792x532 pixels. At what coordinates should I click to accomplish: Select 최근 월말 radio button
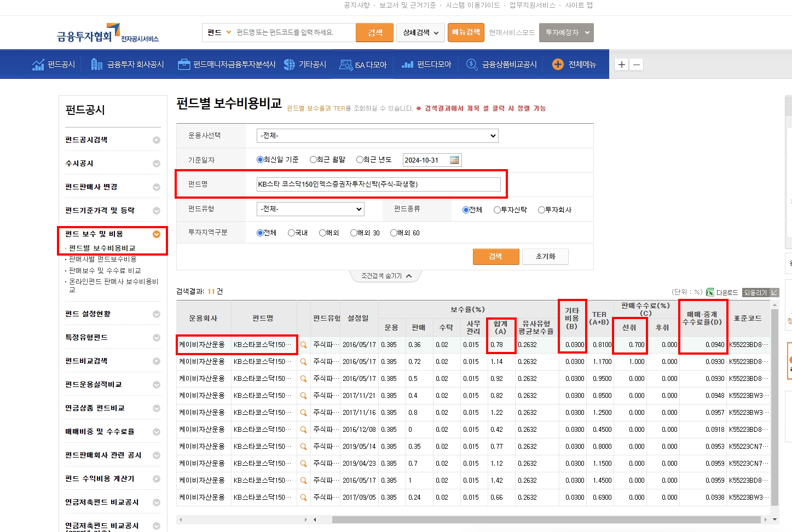coord(313,160)
